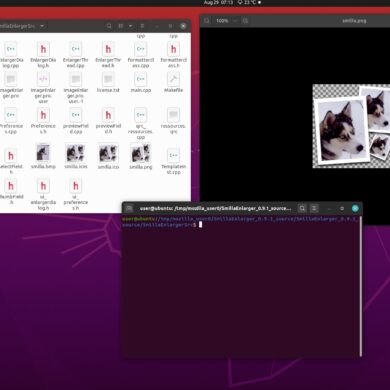Select the EnlargerThread.h header file
Image resolution: width=390 pixels, height=390 pixels.
[x=108, y=55]
